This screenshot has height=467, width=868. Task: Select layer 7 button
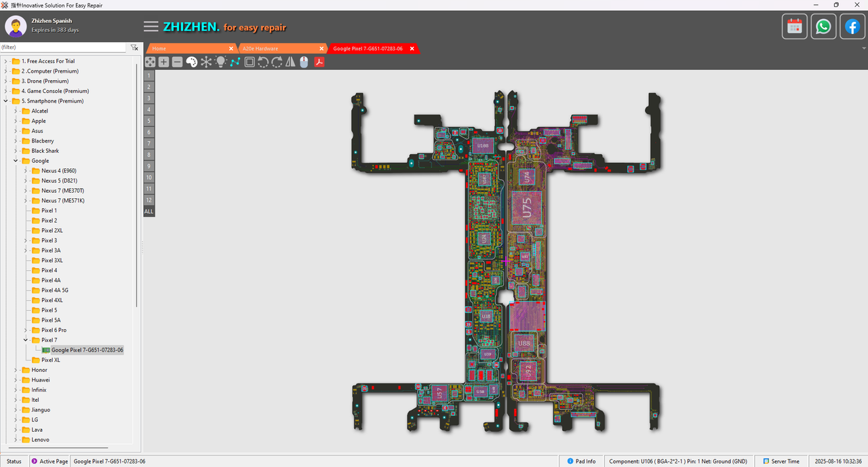pyautogui.click(x=149, y=143)
